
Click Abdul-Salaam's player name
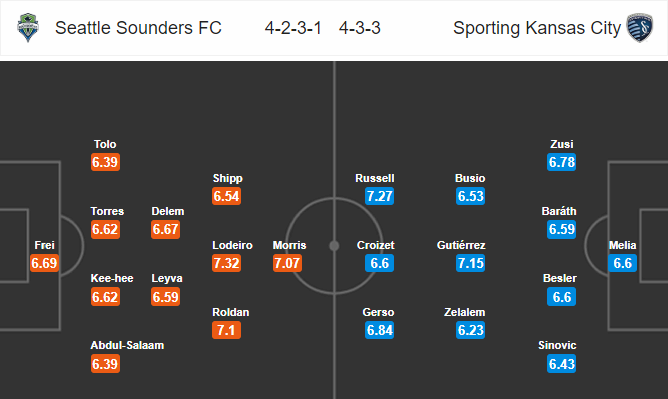(127, 345)
